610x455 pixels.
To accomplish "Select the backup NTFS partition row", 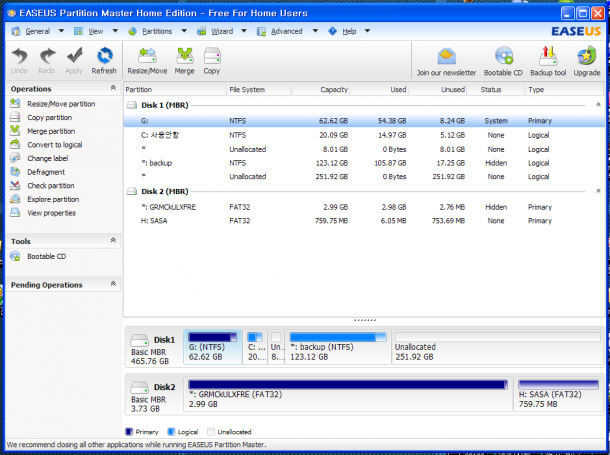I will coord(364,163).
